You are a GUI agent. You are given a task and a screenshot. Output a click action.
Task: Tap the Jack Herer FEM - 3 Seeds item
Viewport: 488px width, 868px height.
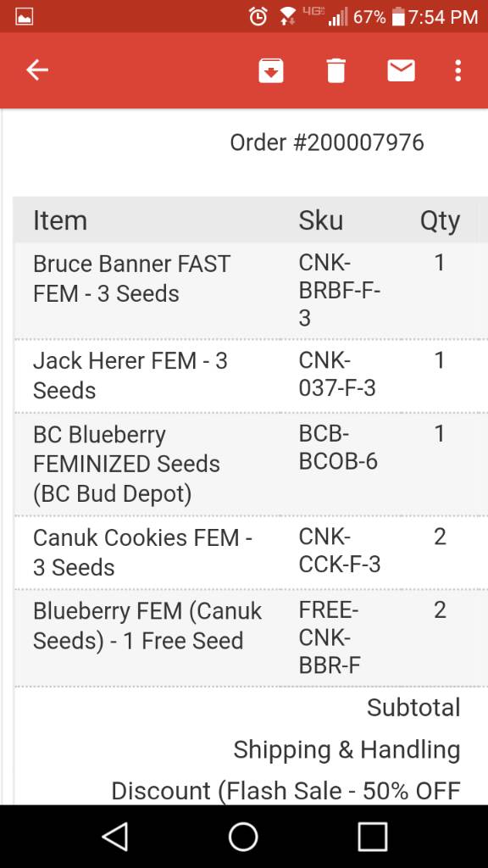pos(130,376)
